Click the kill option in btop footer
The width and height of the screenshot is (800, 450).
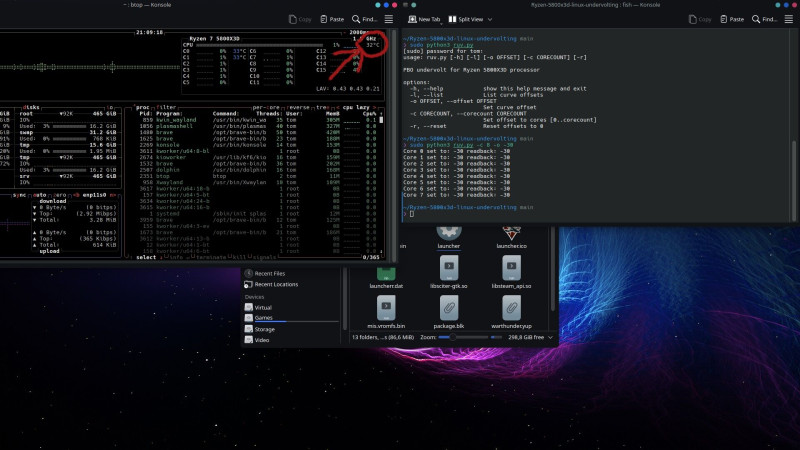coord(239,257)
